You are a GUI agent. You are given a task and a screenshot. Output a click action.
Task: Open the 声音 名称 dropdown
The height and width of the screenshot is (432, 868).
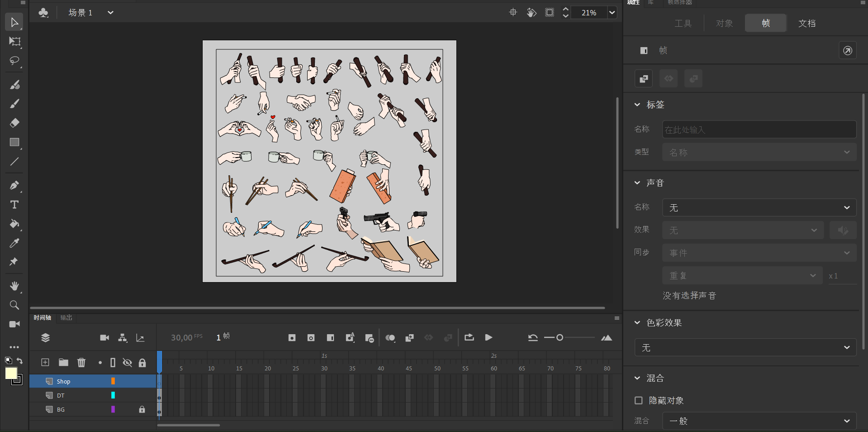point(759,207)
